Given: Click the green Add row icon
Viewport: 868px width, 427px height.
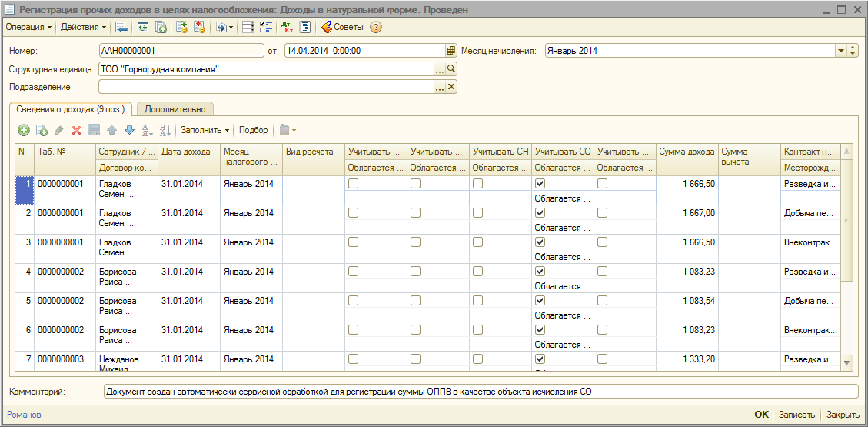Looking at the screenshot, I should pyautogui.click(x=23, y=130).
